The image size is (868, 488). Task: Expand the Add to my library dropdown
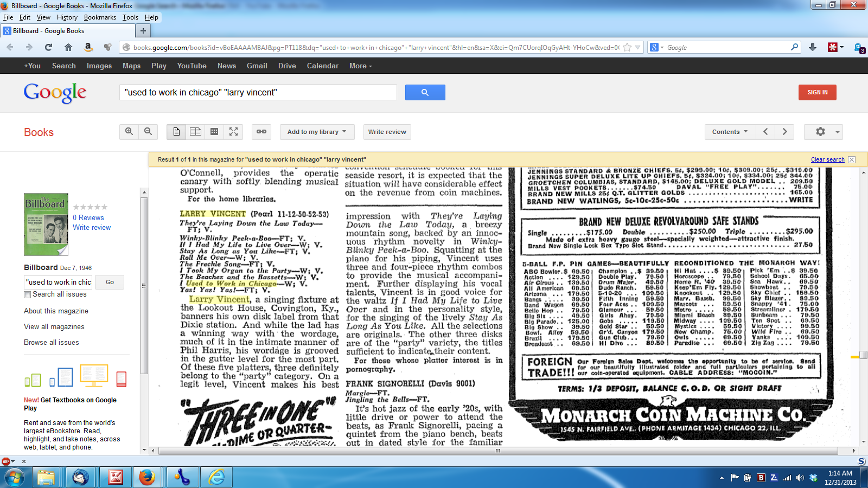pyautogui.click(x=317, y=132)
